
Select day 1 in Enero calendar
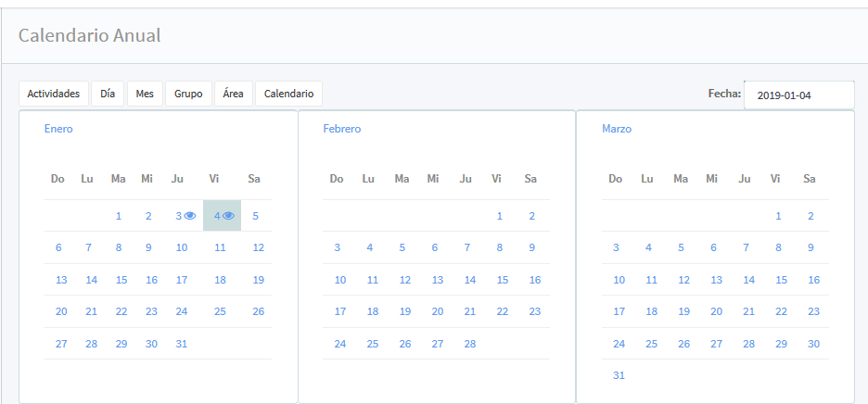pos(119,216)
